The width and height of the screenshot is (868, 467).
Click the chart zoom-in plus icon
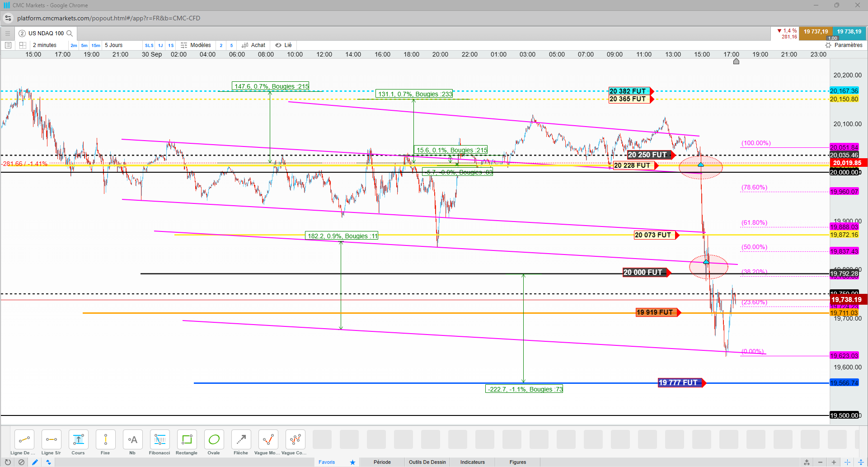click(x=834, y=462)
